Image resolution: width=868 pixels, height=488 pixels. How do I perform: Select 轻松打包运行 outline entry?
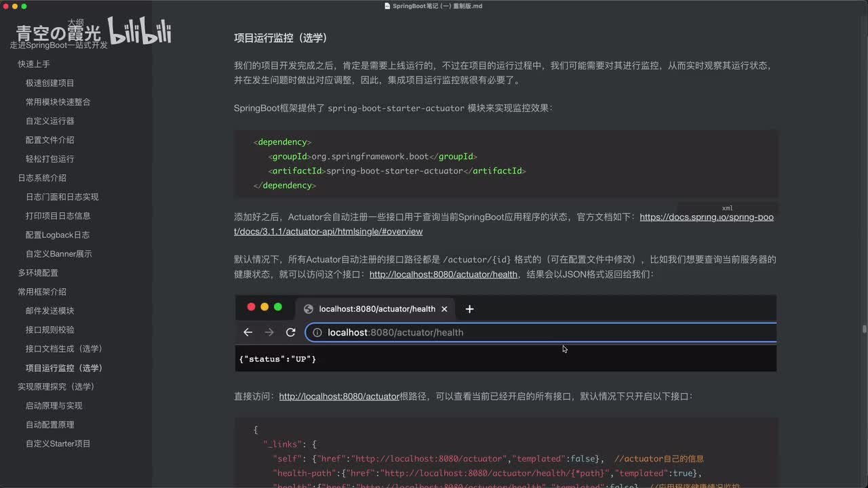coord(50,159)
